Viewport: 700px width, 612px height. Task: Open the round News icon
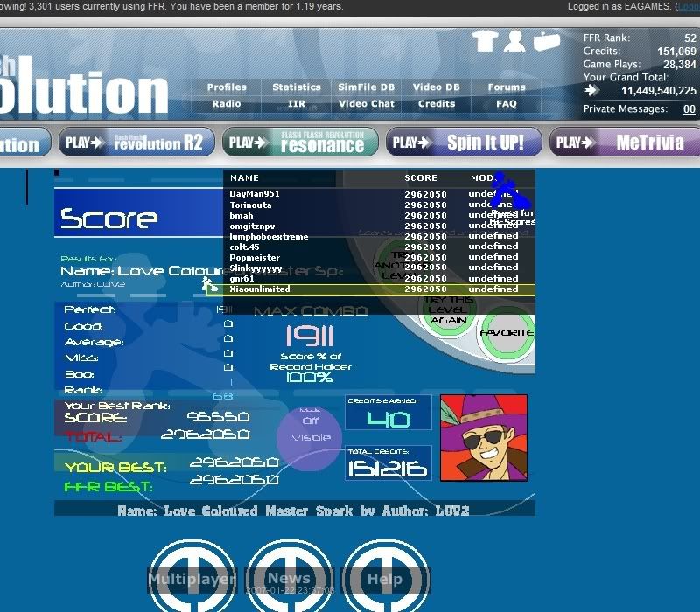(289, 578)
